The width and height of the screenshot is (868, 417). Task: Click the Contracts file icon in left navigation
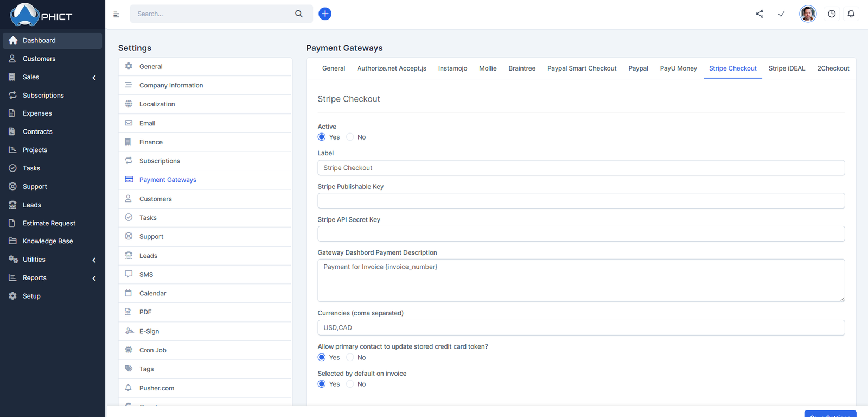[x=12, y=131]
